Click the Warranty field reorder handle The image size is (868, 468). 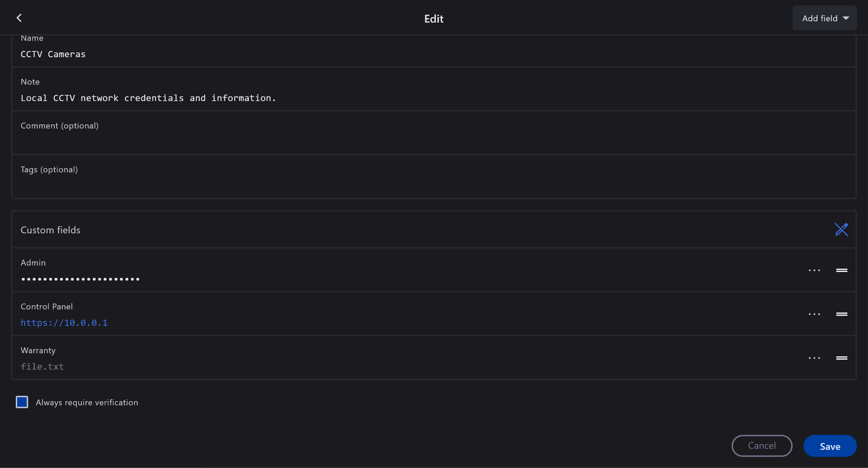tap(842, 358)
